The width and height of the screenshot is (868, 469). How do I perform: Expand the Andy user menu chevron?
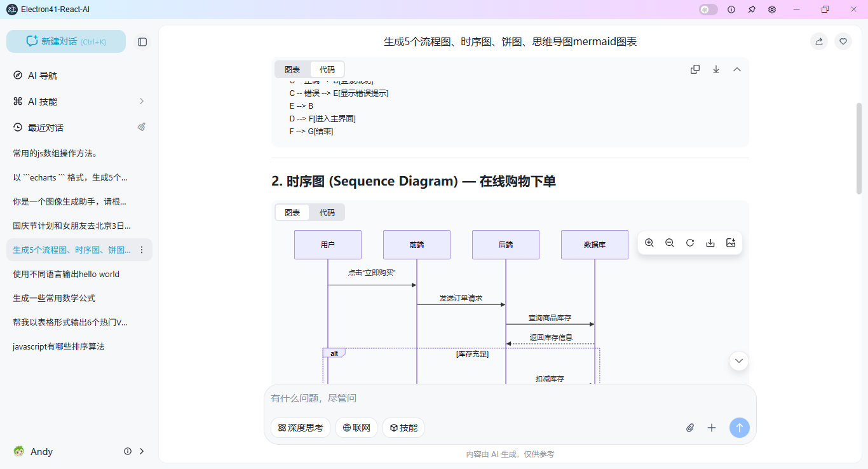(142, 451)
